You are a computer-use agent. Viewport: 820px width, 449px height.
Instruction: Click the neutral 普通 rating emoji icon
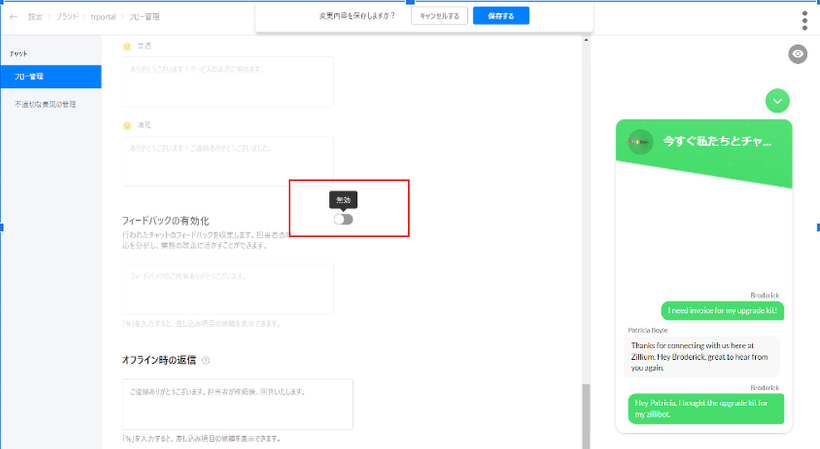[x=127, y=46]
